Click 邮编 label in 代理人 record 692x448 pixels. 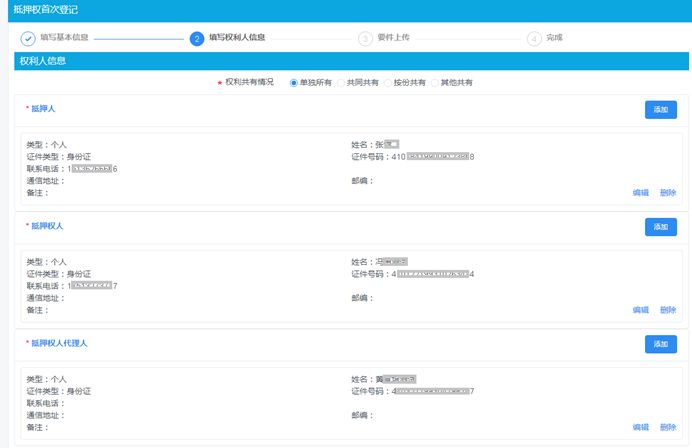coord(362,415)
